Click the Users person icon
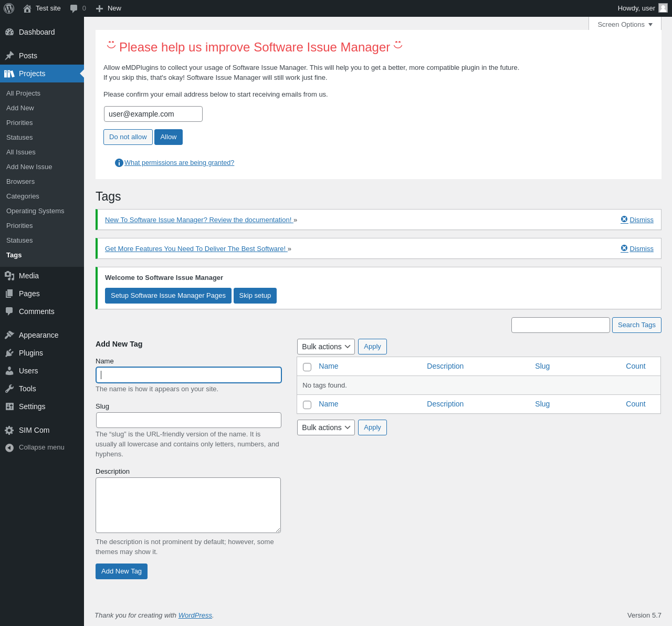The height and width of the screenshot is (626, 672). [9, 371]
